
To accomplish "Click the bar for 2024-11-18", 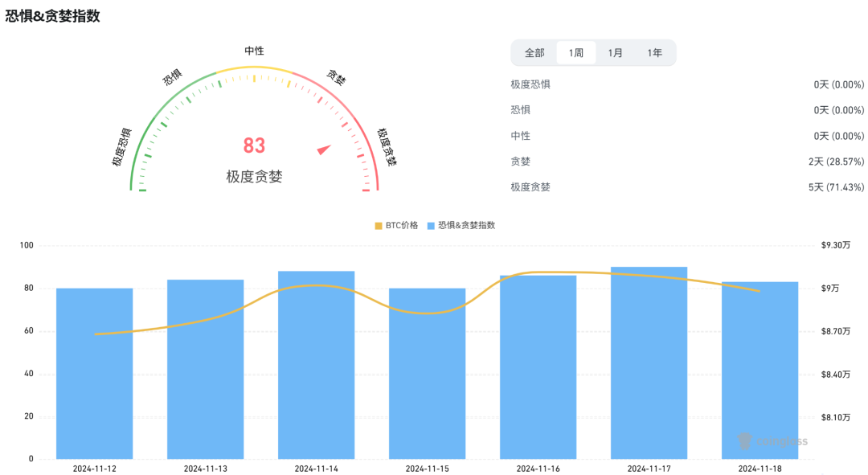I will coord(760,371).
